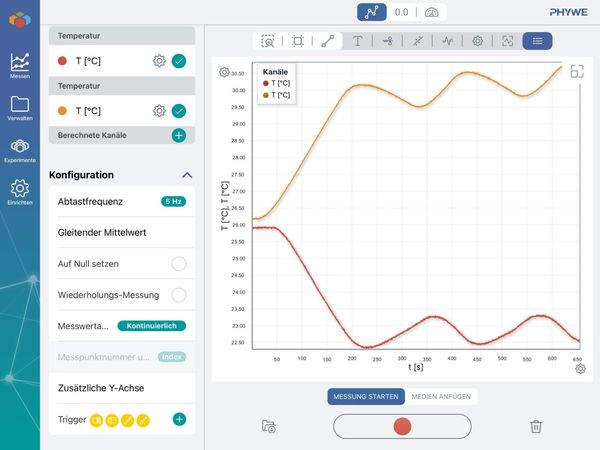This screenshot has width=600, height=450.
Task: Switch to the gauge display view
Action: coord(432,12)
